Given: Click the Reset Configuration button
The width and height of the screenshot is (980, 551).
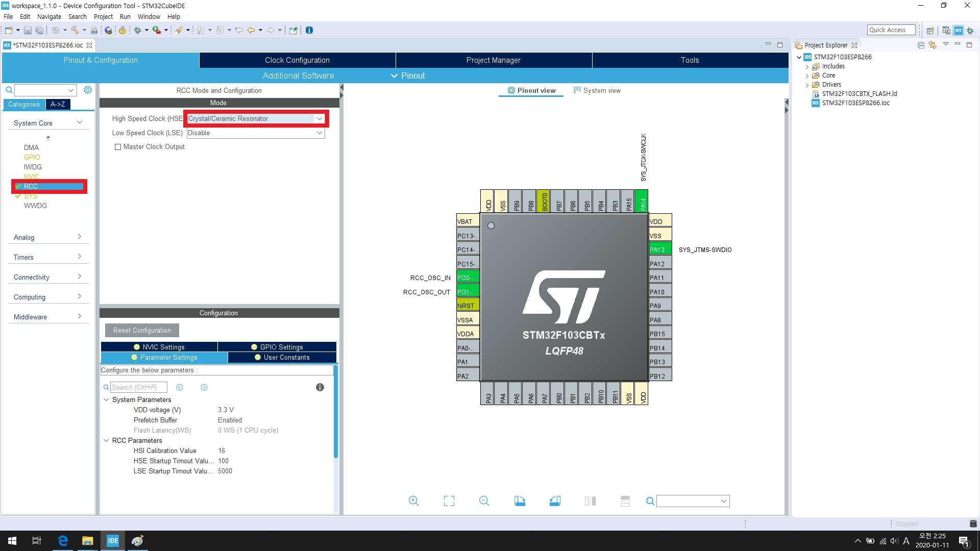Looking at the screenshot, I should tap(142, 330).
